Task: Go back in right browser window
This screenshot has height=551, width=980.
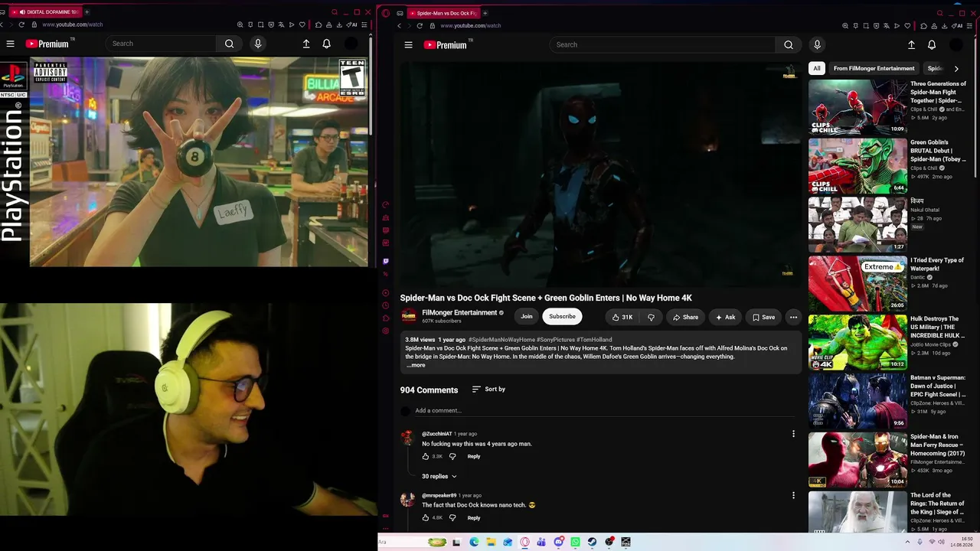Action: click(399, 25)
